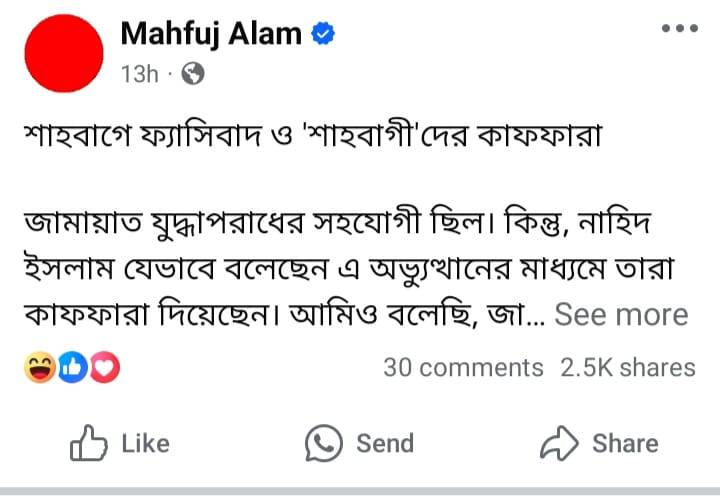Open the 2.5K shares list
The height and width of the screenshot is (502, 720).
(628, 367)
